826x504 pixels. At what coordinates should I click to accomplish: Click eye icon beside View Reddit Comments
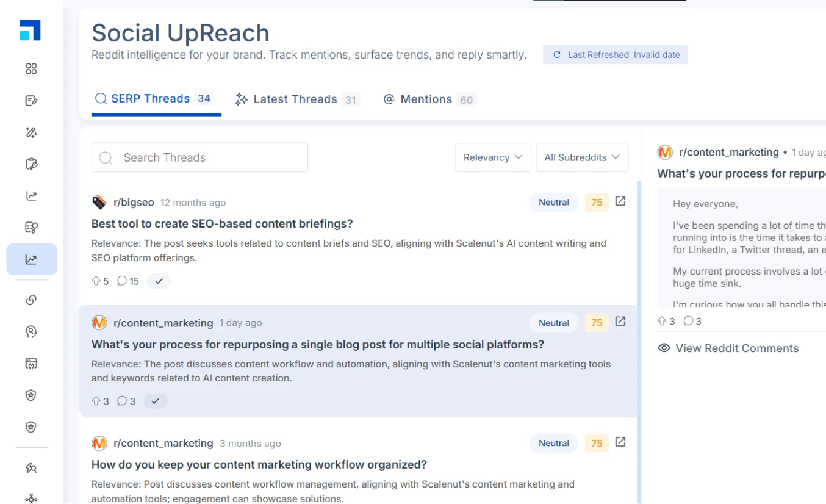[664, 348]
